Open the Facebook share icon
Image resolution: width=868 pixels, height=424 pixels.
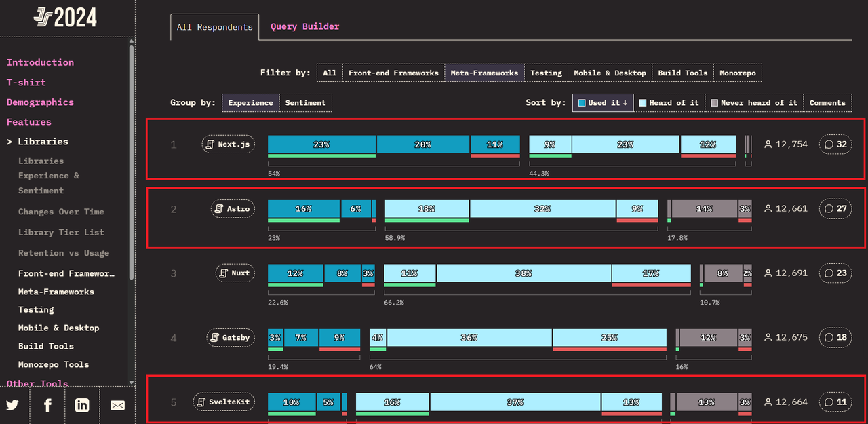click(x=47, y=405)
